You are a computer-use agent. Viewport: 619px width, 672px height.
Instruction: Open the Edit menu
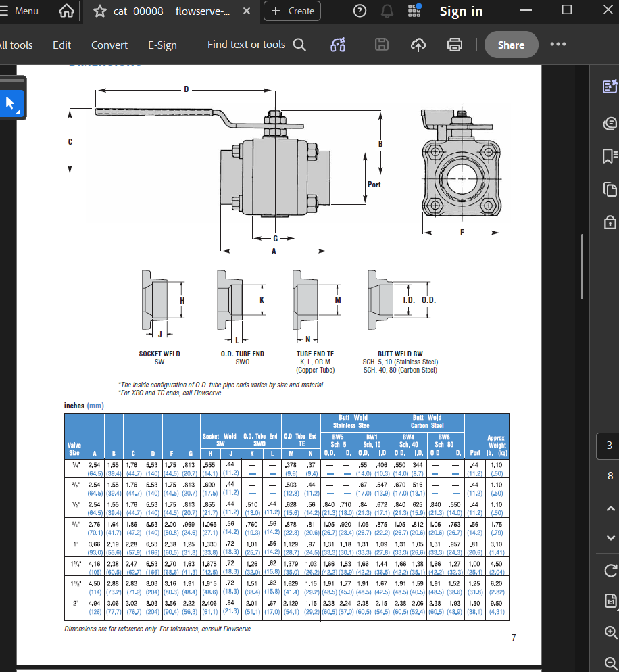pos(61,45)
